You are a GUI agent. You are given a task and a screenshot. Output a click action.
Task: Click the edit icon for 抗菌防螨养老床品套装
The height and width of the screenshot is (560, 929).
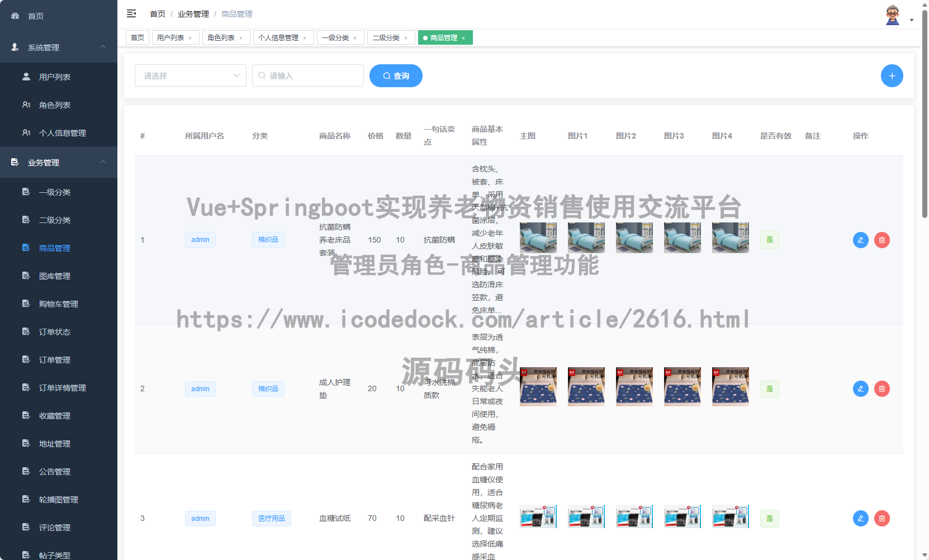pos(860,240)
